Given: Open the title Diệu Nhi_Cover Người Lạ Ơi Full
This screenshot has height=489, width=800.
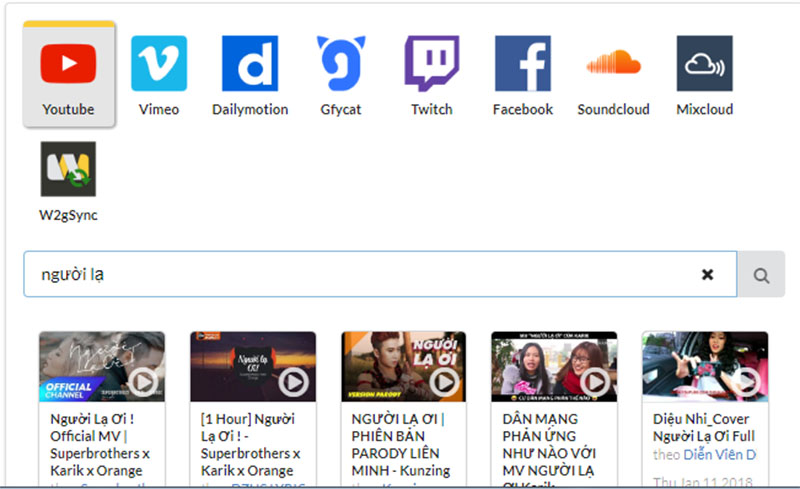Looking at the screenshot, I should coord(704,428).
